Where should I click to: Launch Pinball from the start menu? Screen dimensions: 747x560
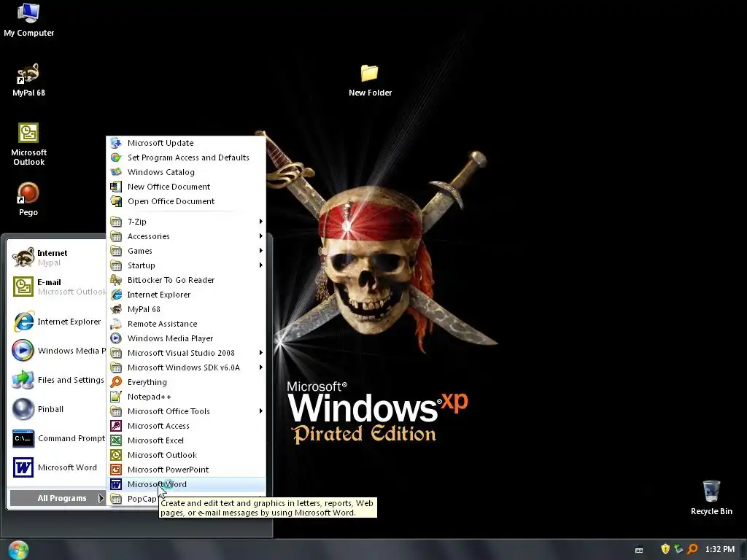click(56, 409)
